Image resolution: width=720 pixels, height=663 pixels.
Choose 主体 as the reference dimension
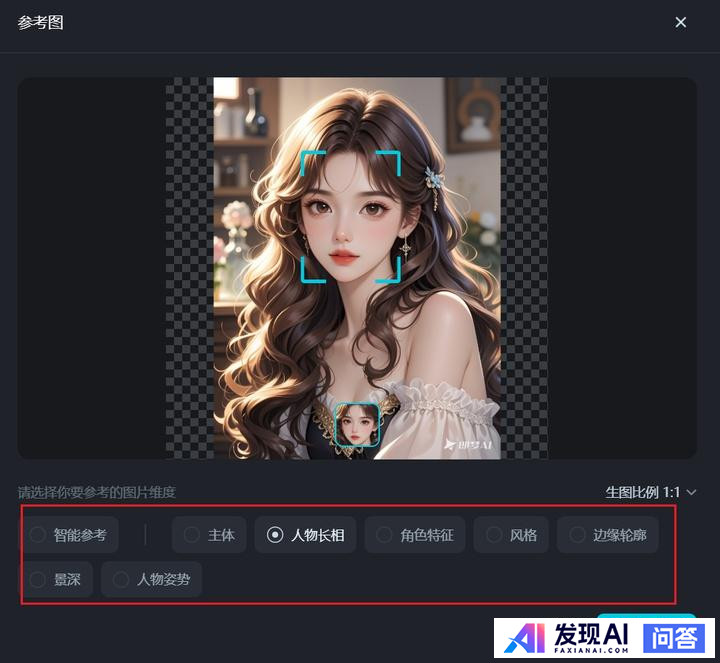[209, 535]
